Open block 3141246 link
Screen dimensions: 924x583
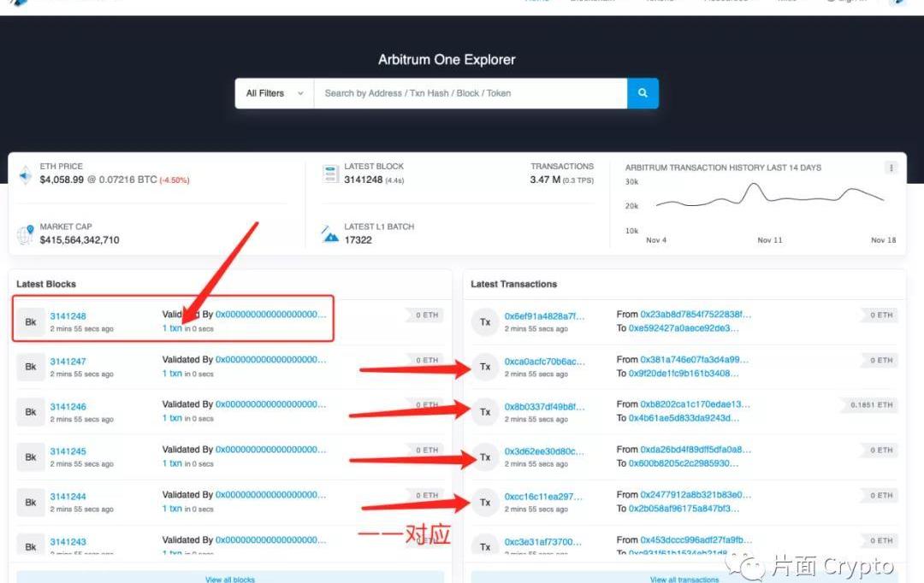[68, 407]
